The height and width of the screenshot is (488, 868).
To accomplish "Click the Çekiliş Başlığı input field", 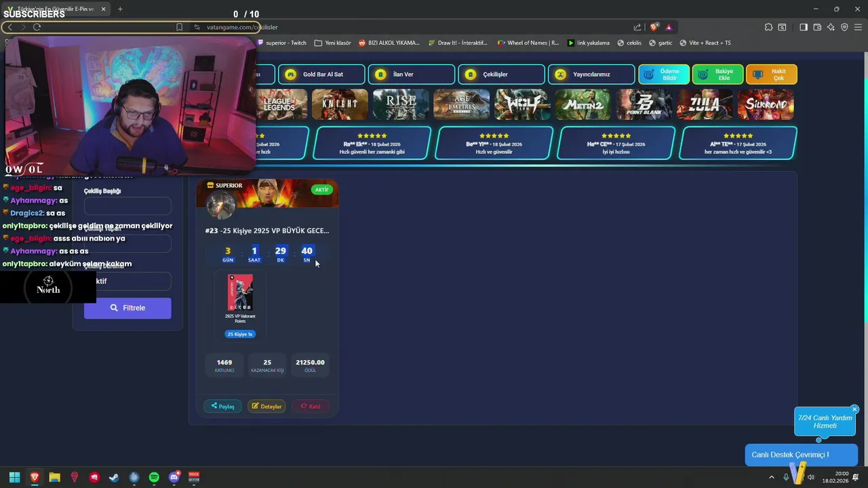I will click(x=127, y=206).
